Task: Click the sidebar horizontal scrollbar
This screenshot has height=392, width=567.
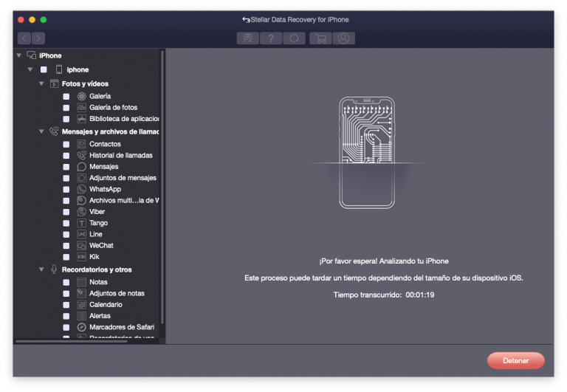Action: click(72, 341)
